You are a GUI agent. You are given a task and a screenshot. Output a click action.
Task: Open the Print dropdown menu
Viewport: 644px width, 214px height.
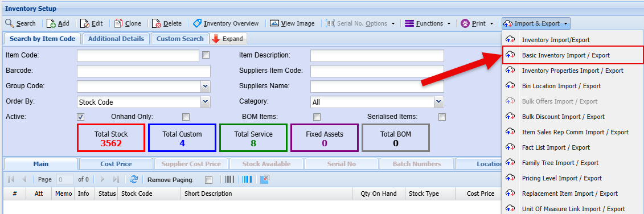(x=477, y=23)
